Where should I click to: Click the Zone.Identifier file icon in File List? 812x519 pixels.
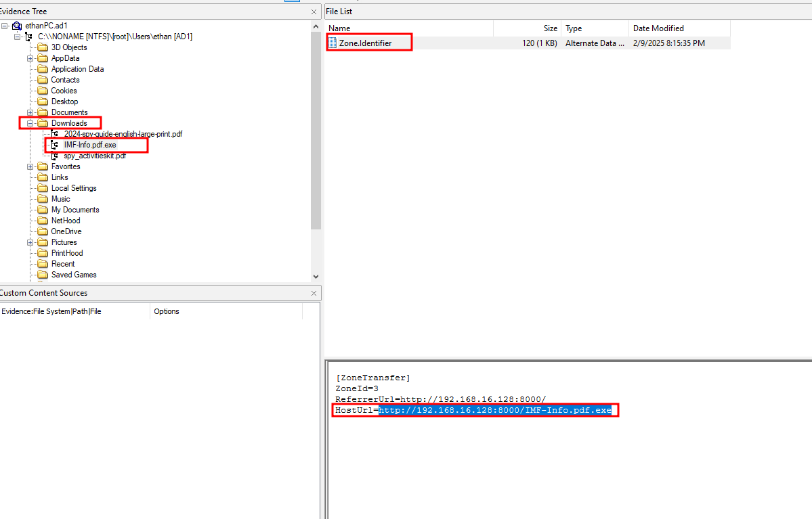click(x=333, y=43)
